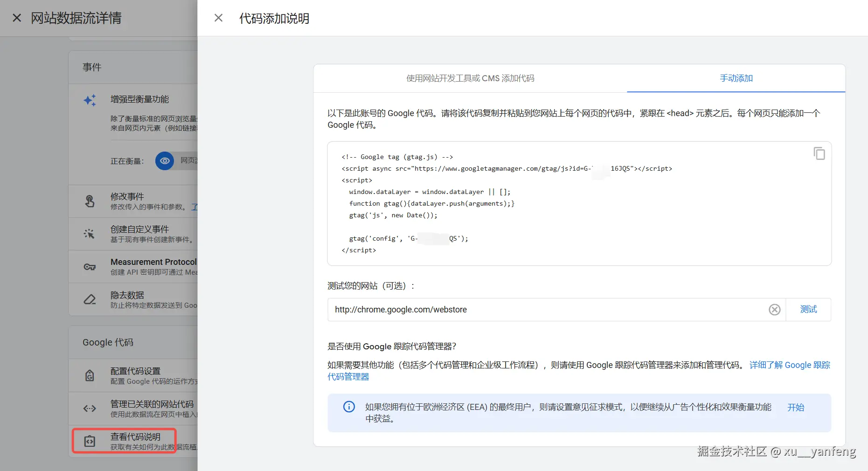Click the 创建自定义事件 cursor icon

(x=89, y=234)
